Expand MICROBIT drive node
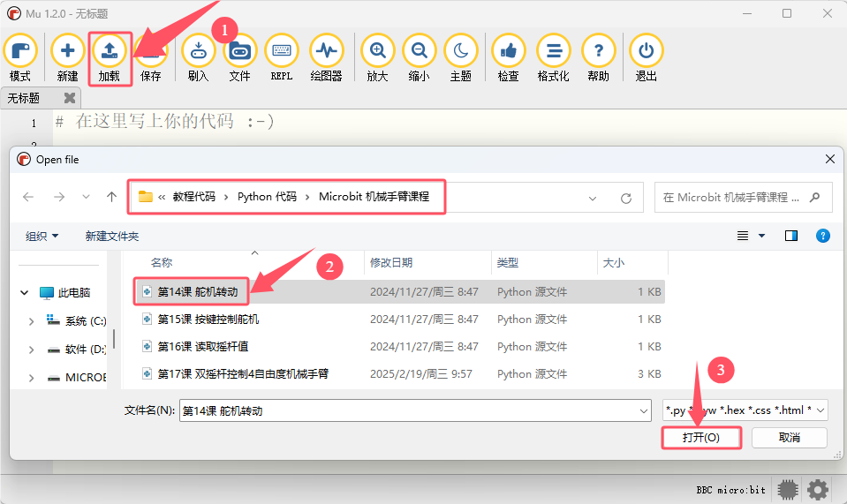847x504 pixels. 31,378
